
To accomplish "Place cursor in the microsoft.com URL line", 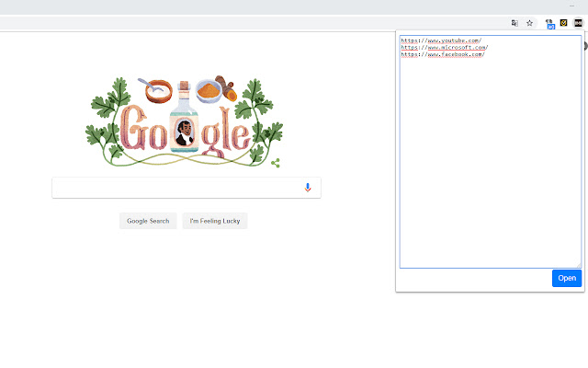I will coord(445,48).
